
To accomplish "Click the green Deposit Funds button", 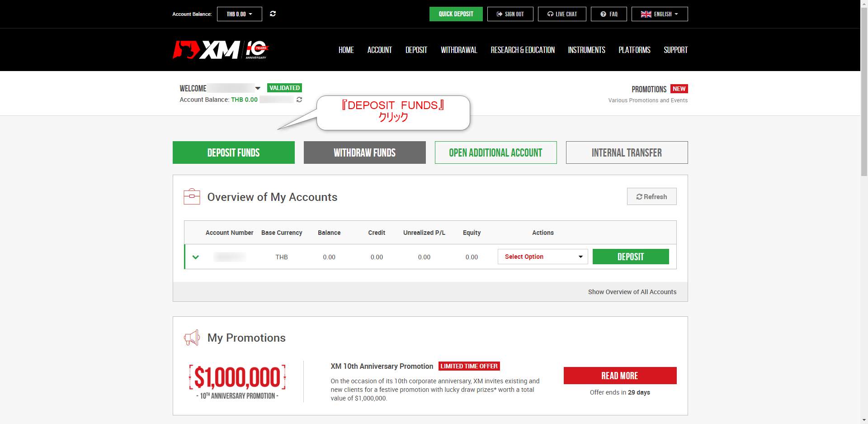I will click(x=234, y=152).
